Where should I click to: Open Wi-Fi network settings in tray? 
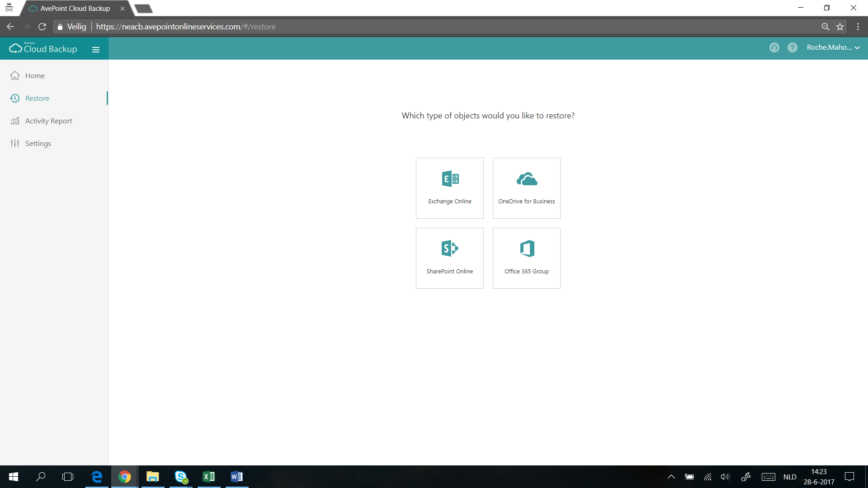coord(708,477)
